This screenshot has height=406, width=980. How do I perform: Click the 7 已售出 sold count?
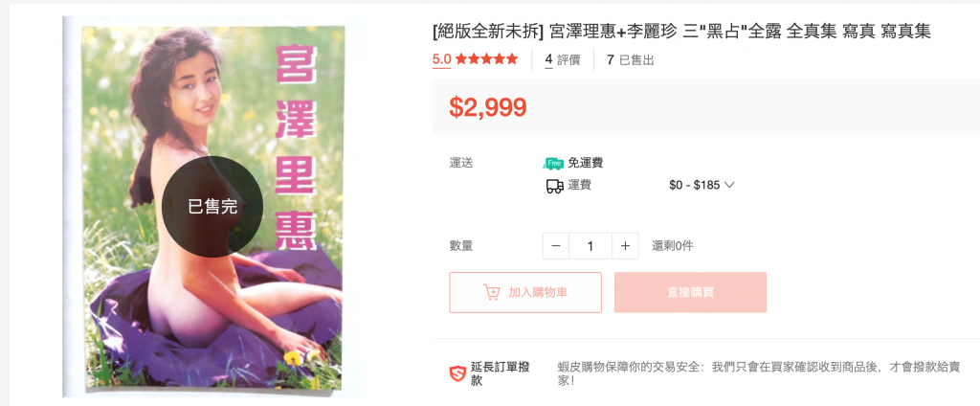631,60
